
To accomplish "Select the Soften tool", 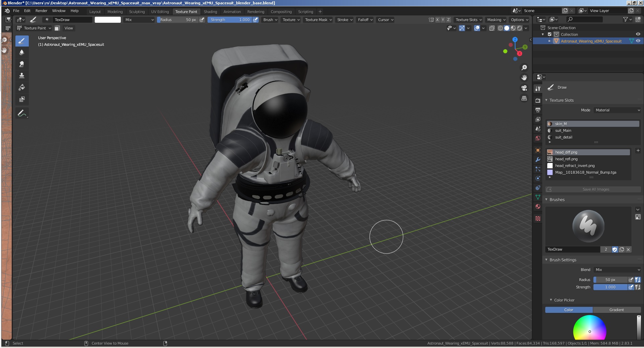I will pos(22,53).
